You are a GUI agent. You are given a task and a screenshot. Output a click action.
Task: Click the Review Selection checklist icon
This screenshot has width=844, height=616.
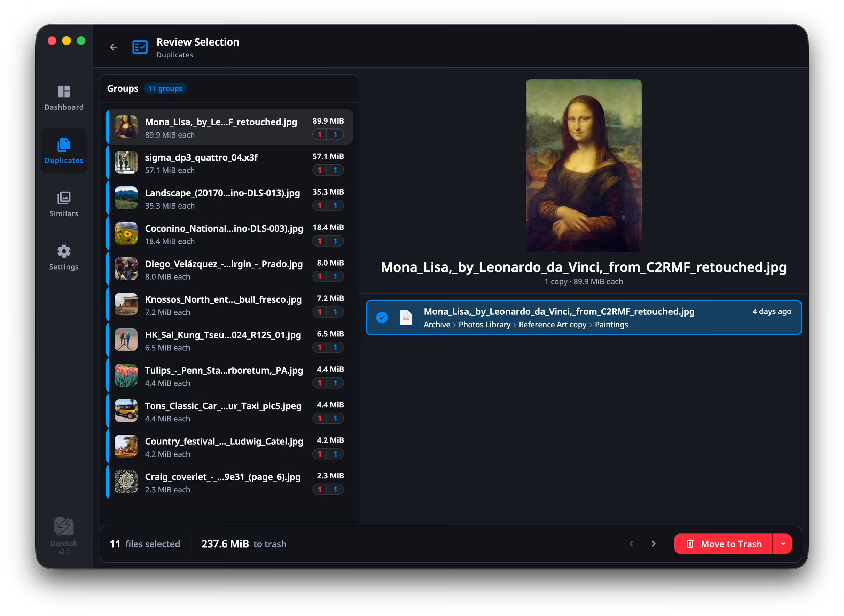pos(140,47)
